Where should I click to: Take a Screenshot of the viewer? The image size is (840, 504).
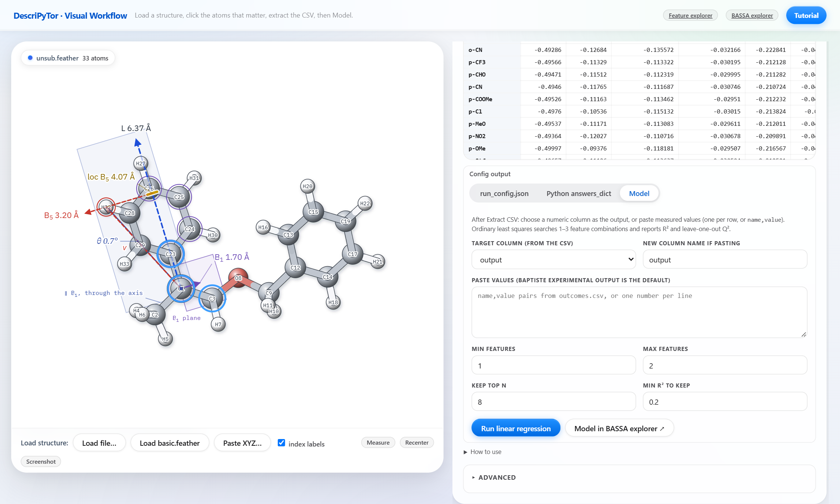41,461
